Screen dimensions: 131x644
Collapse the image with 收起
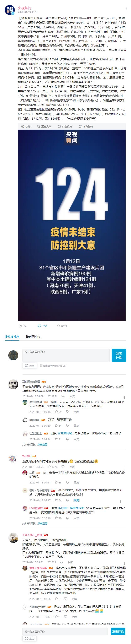pyautogui.click(x=26, y=126)
